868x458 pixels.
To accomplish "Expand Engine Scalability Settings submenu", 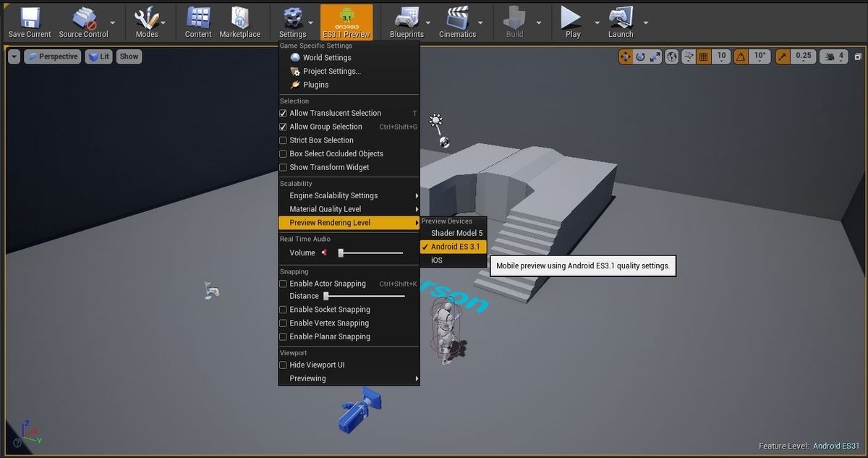I will coord(349,195).
